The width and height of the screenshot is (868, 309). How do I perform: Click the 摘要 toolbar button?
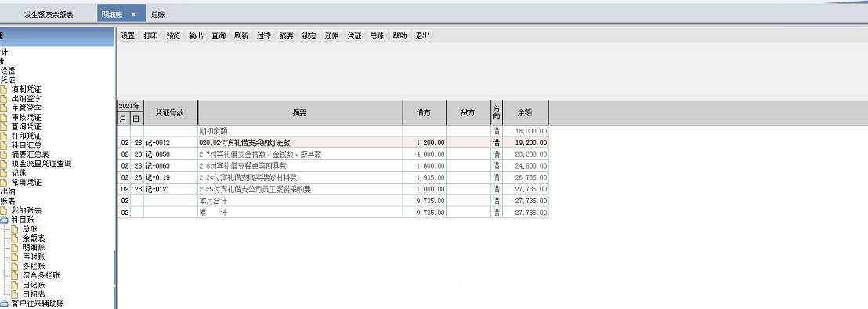point(286,36)
